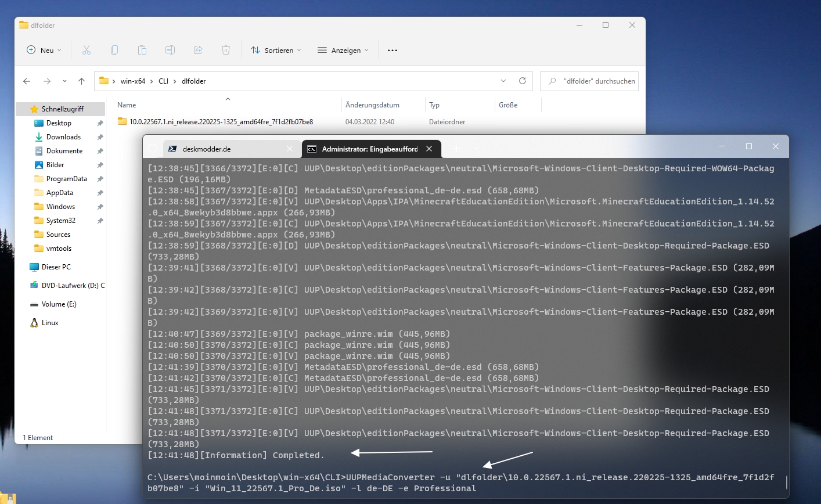
Task: Open Dokumente in the navigation pane
Action: click(x=64, y=151)
